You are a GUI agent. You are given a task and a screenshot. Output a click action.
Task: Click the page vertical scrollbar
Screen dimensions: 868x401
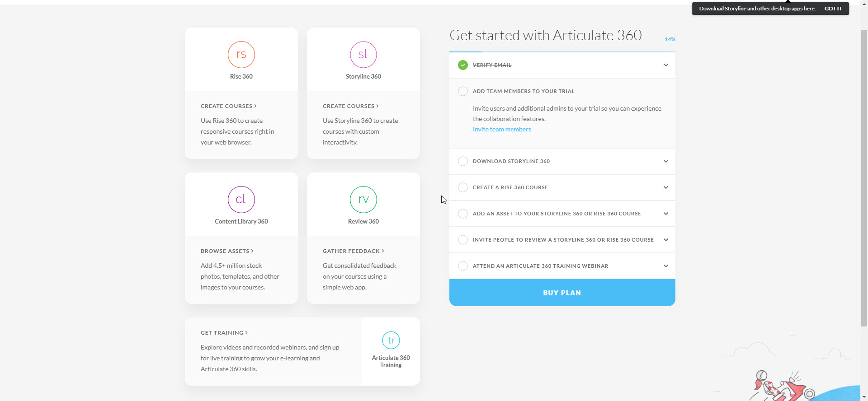(864, 181)
